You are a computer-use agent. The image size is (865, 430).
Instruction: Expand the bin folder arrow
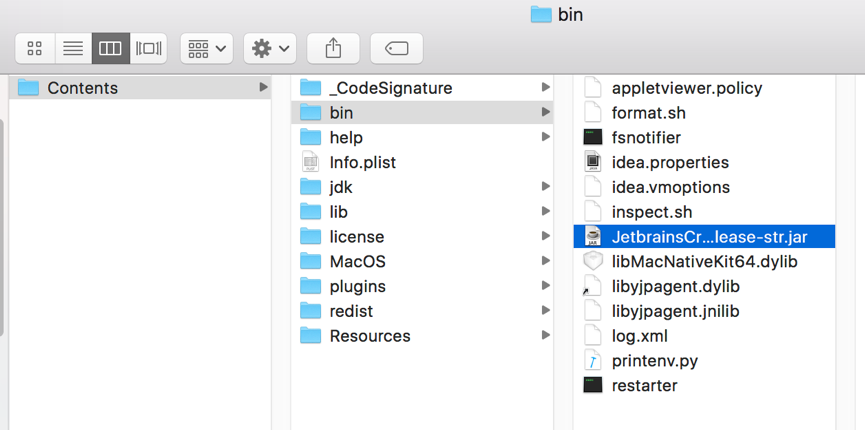point(546,112)
